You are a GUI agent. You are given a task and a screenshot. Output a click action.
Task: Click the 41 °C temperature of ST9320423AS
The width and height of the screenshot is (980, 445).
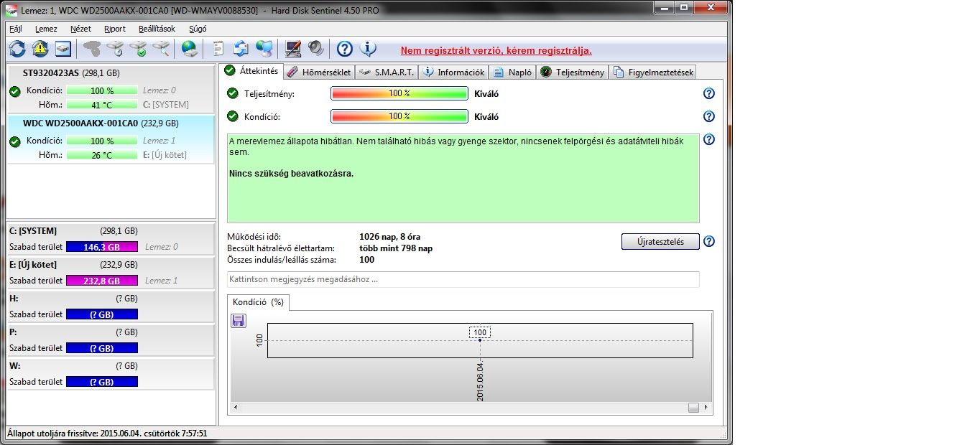click(101, 105)
